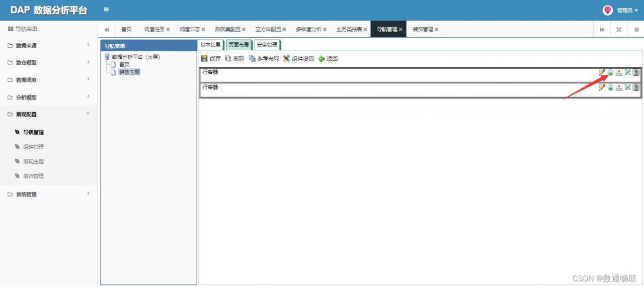Open the 管理员 user dropdown
644x287 pixels.
627,10
